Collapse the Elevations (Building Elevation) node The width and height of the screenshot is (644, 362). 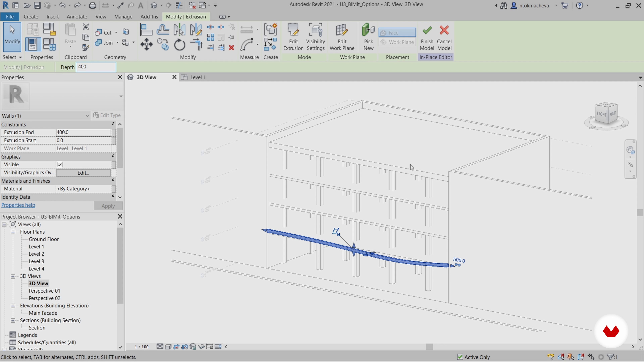point(13,306)
